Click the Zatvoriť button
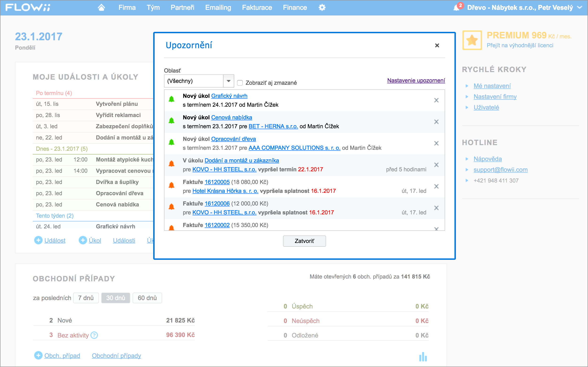Viewport: 588px width, 367px height. [x=304, y=241]
